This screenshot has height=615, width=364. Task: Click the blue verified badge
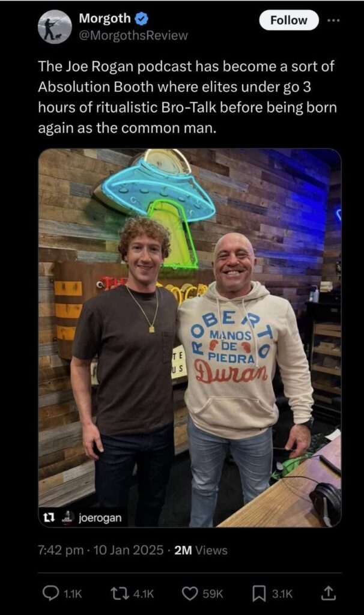(142, 18)
